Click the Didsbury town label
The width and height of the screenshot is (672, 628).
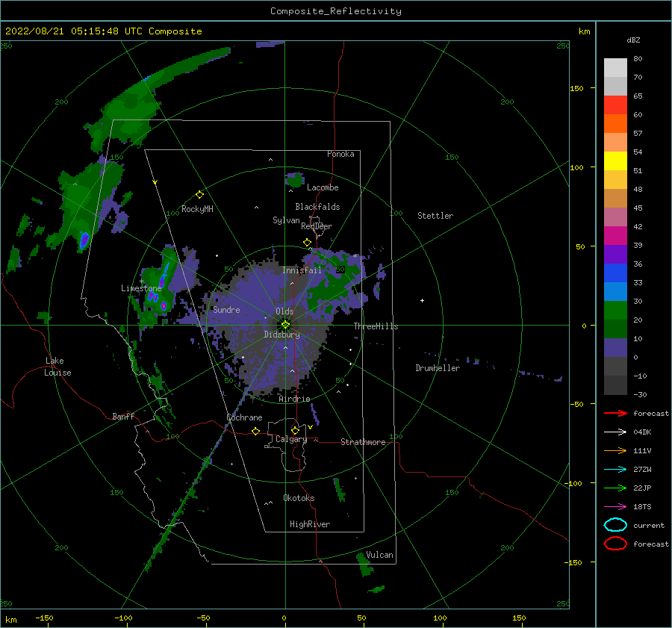click(x=282, y=335)
